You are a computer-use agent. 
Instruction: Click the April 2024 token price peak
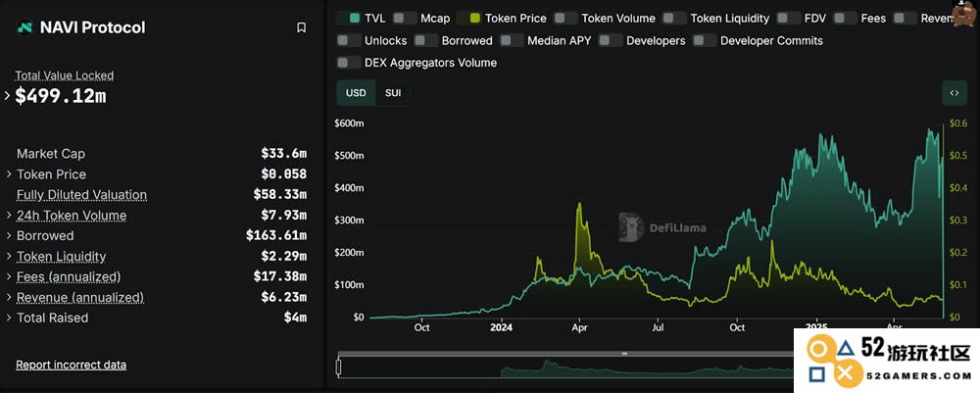click(579, 205)
